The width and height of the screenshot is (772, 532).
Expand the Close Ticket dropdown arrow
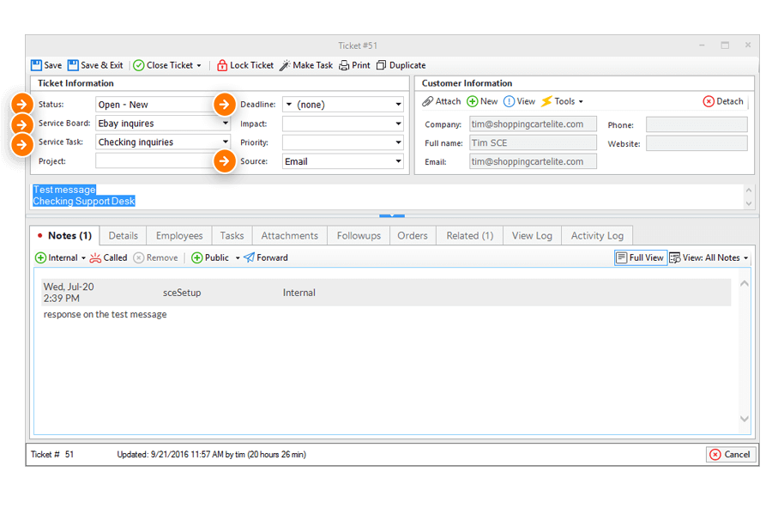pyautogui.click(x=199, y=65)
